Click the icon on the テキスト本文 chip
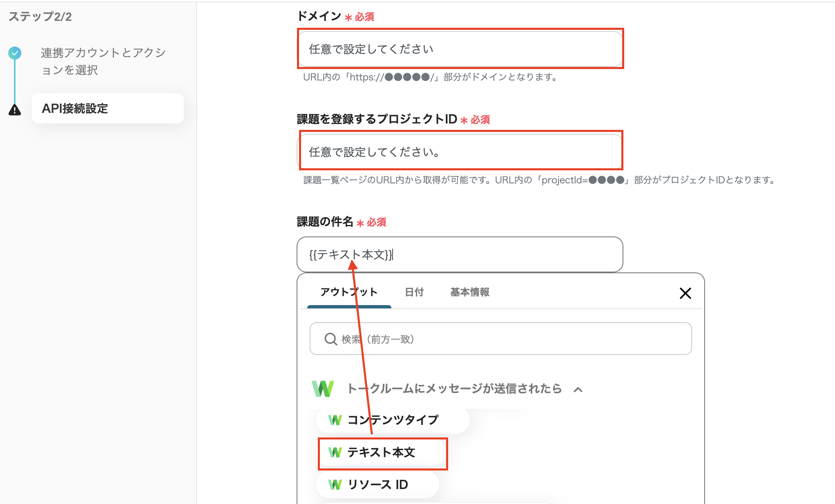The image size is (835, 504). (x=335, y=453)
